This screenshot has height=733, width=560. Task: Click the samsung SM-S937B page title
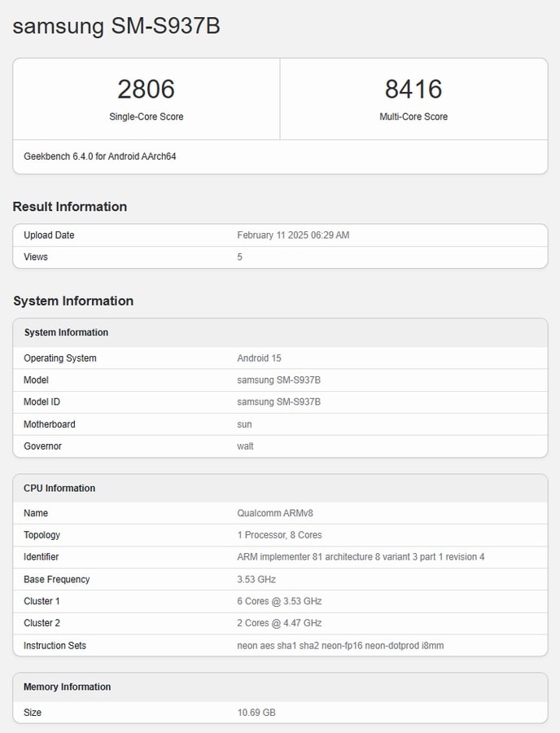pos(116,26)
